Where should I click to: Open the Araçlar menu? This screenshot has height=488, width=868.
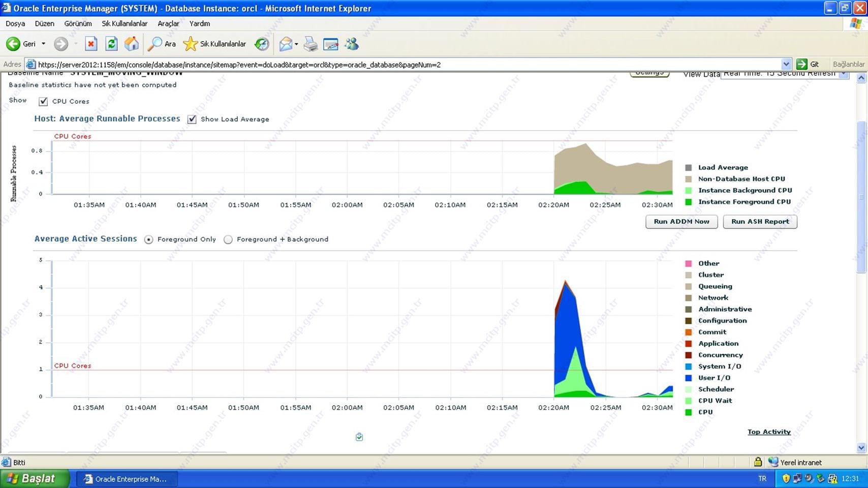pos(168,23)
